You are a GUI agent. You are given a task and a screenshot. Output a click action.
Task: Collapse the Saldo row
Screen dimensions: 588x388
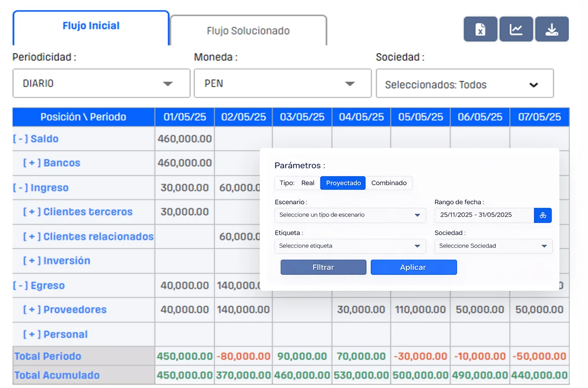pos(20,139)
